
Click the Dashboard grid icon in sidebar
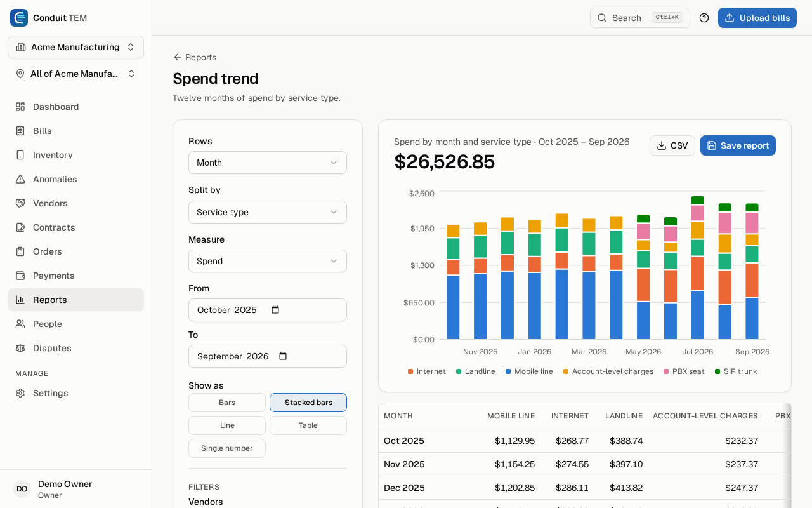pyautogui.click(x=20, y=107)
